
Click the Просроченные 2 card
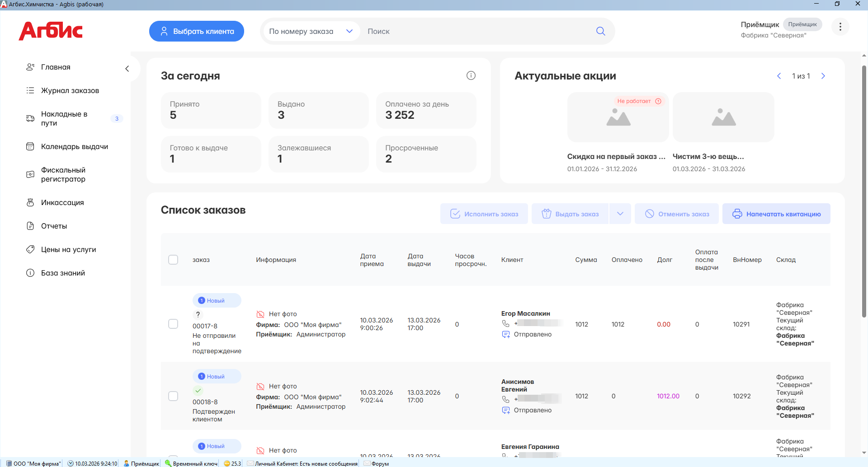click(x=426, y=154)
